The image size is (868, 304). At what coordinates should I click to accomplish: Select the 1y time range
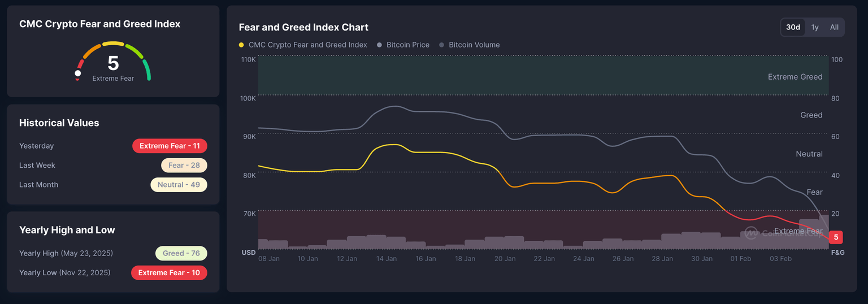click(x=815, y=27)
